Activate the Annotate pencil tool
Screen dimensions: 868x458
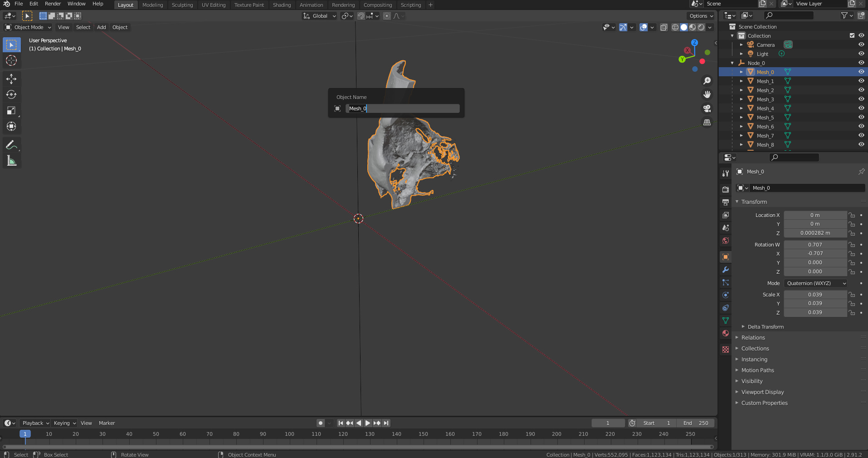[x=11, y=145]
